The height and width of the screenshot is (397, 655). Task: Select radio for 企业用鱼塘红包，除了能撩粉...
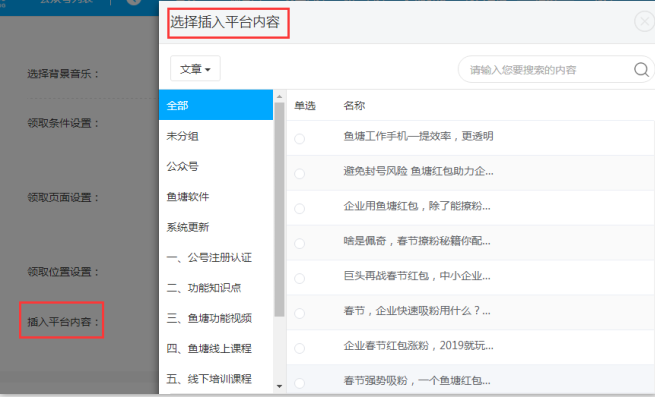[x=300, y=209]
